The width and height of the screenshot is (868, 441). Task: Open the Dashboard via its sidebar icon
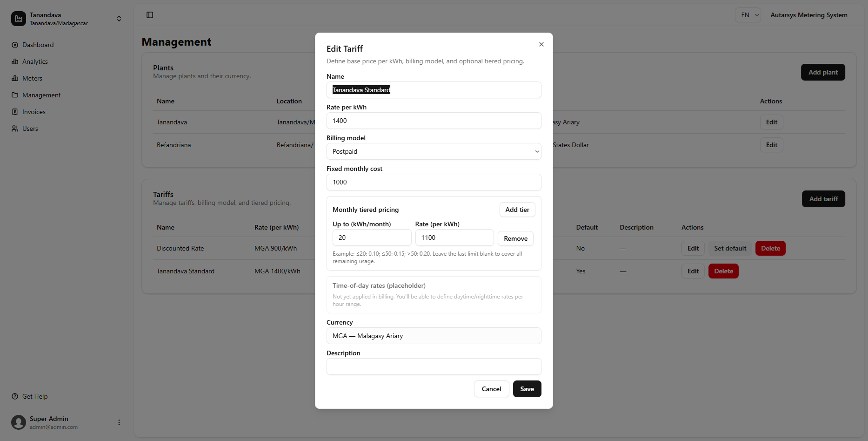pos(15,45)
